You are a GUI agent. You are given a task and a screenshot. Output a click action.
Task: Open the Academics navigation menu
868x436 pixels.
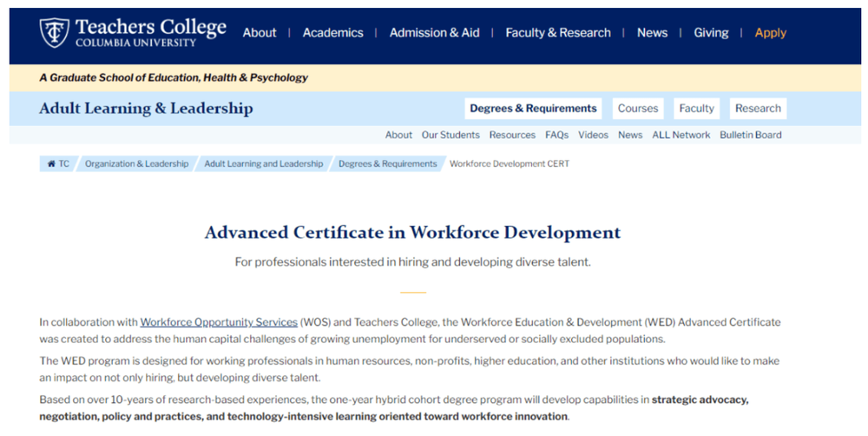[x=332, y=33]
